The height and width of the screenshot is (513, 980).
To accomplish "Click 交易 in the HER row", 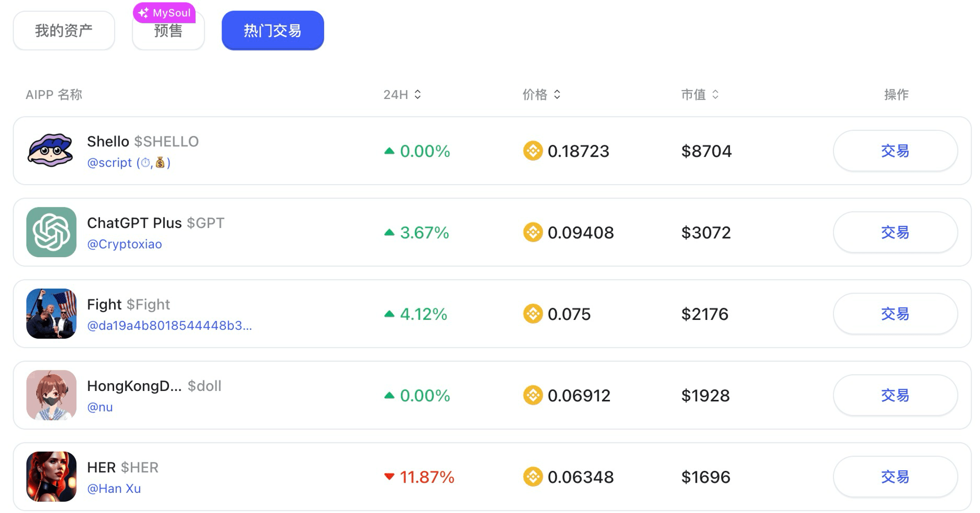I will click(895, 477).
